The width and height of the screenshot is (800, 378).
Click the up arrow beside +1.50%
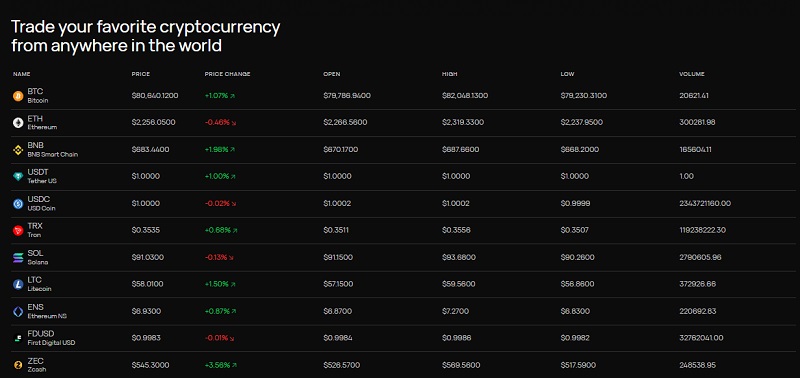[x=233, y=284]
